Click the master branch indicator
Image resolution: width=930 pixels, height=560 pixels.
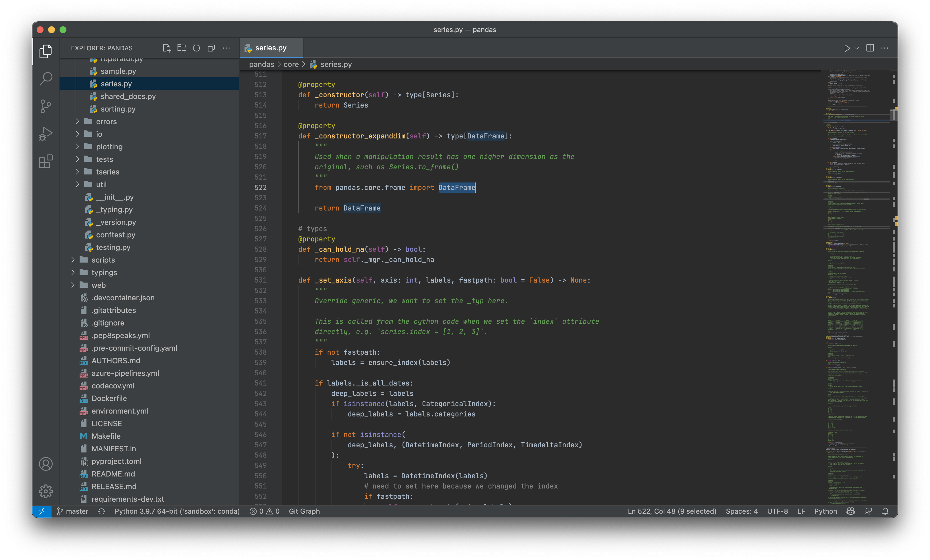tap(72, 511)
